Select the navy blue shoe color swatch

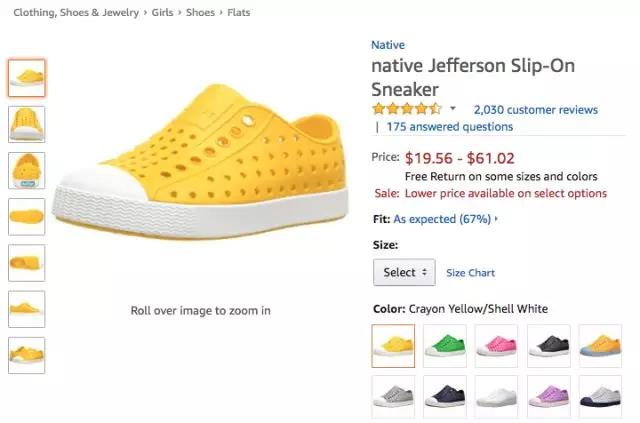coord(444,395)
